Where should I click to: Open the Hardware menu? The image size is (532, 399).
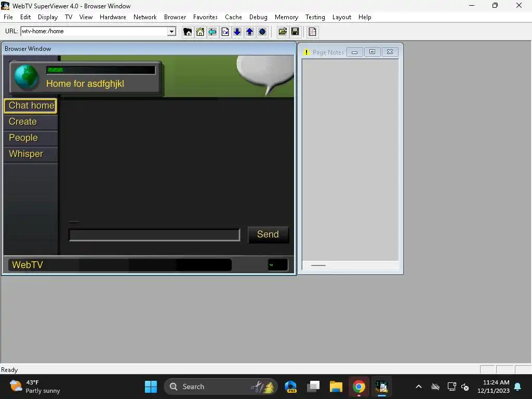(x=113, y=17)
